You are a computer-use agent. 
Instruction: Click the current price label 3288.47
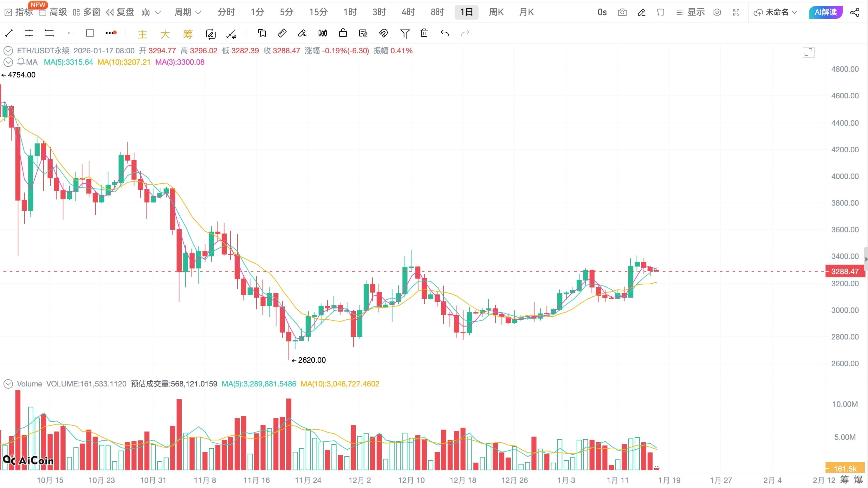[x=845, y=272]
